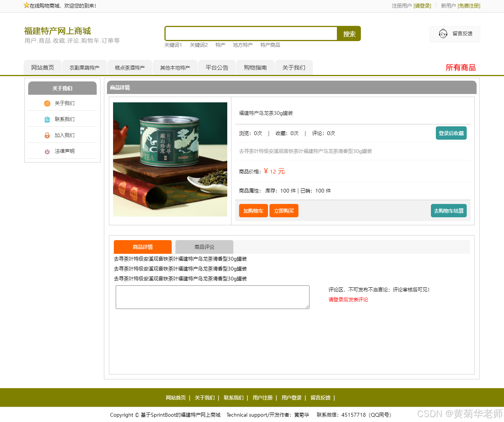Click the 去购物车结算 button
Screen dimensions: 504x422
click(449, 211)
